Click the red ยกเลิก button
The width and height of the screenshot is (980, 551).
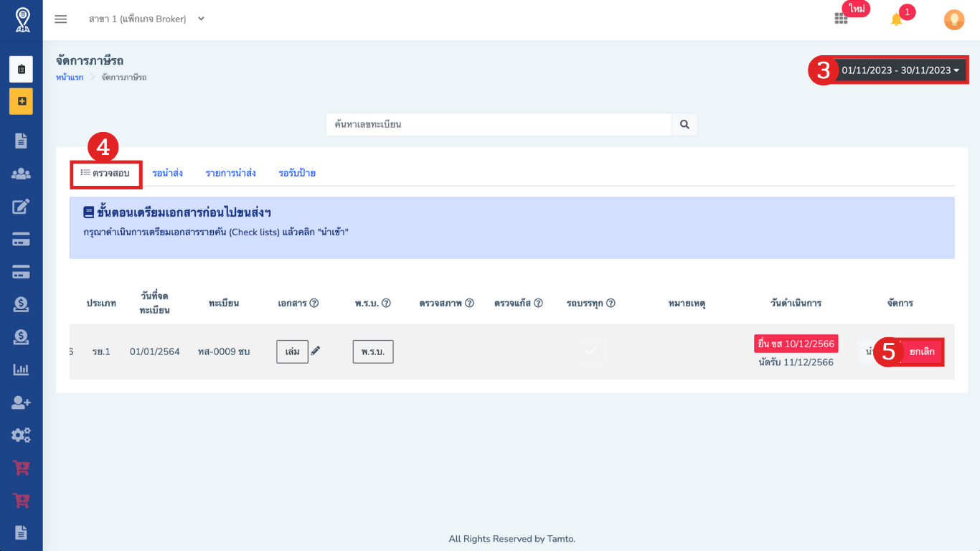[x=922, y=352]
